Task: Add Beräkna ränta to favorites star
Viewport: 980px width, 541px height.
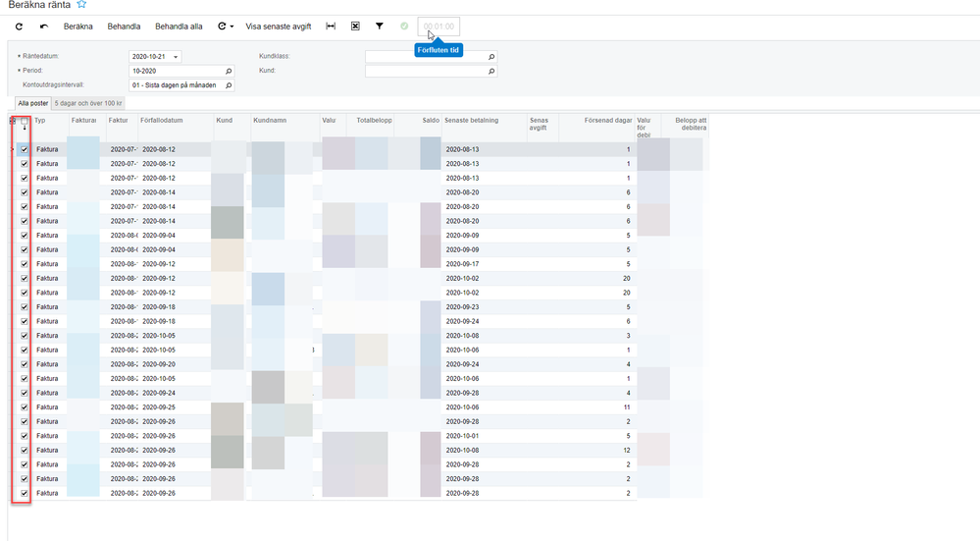Action: point(82,5)
